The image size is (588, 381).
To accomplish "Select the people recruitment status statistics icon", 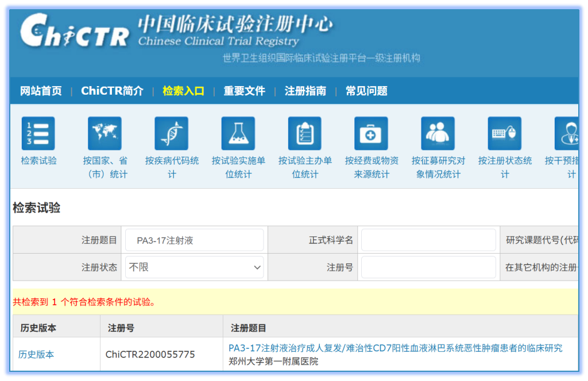I will click(438, 134).
